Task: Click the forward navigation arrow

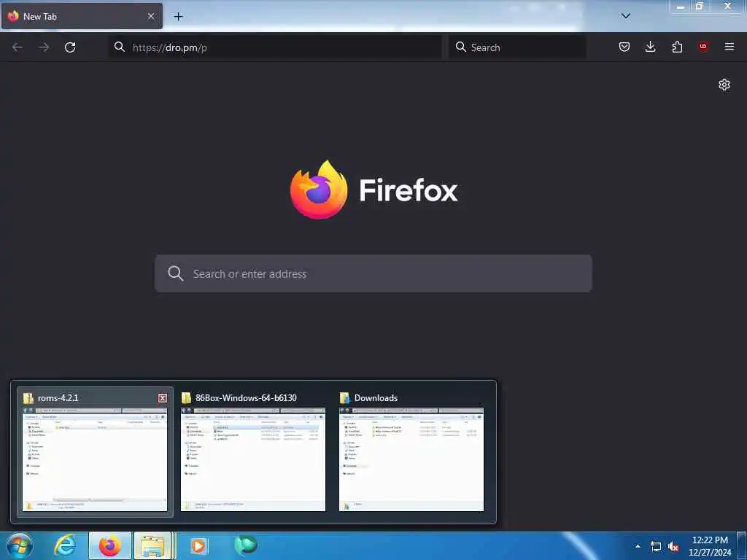Action: pyautogui.click(x=44, y=47)
